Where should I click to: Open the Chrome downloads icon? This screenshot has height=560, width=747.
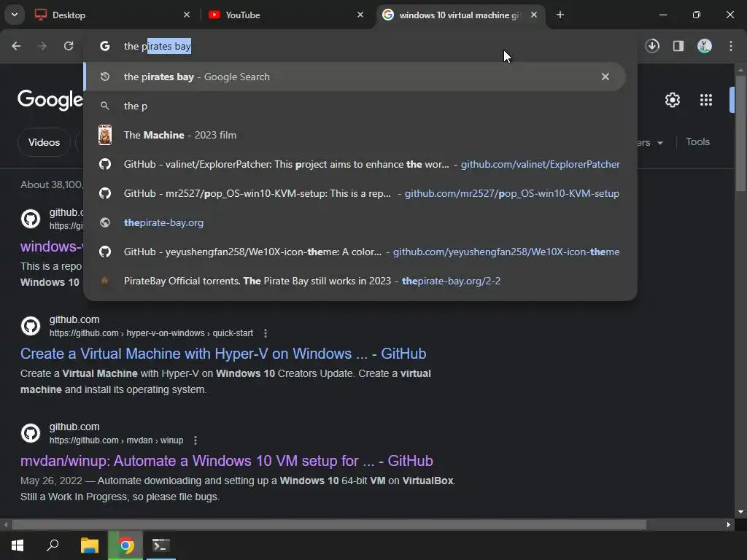click(652, 46)
